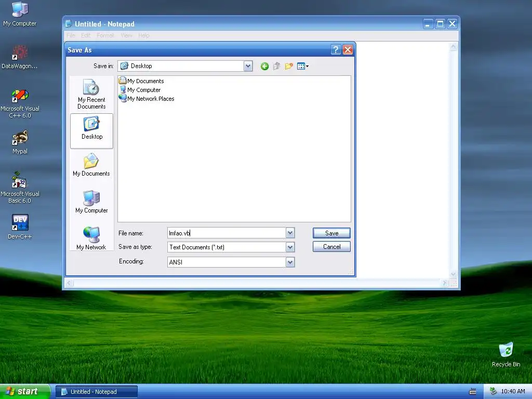Select the Mypal browser desktop icon
The height and width of the screenshot is (399, 532).
20,142
